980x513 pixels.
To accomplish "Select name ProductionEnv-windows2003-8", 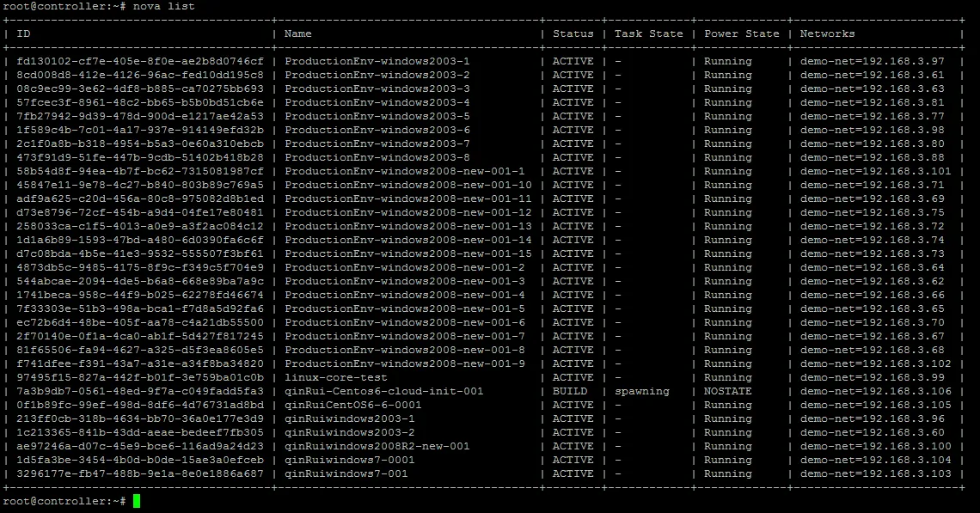I will [x=377, y=157].
